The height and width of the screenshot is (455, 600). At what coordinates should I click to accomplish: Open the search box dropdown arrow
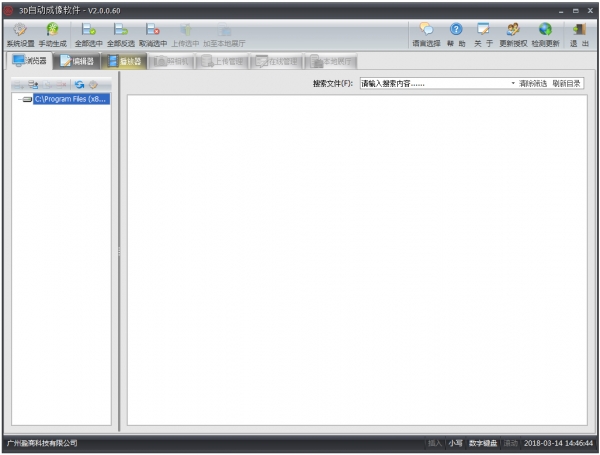513,83
